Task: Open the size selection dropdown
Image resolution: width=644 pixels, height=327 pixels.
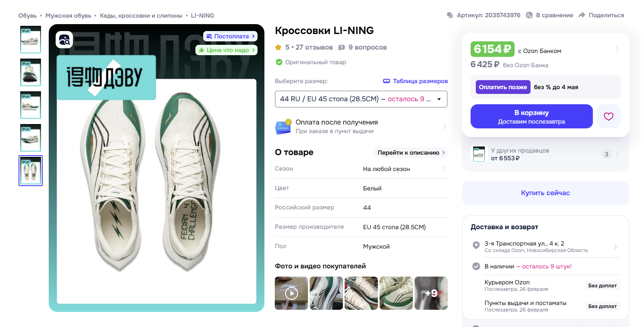Action: click(x=361, y=99)
